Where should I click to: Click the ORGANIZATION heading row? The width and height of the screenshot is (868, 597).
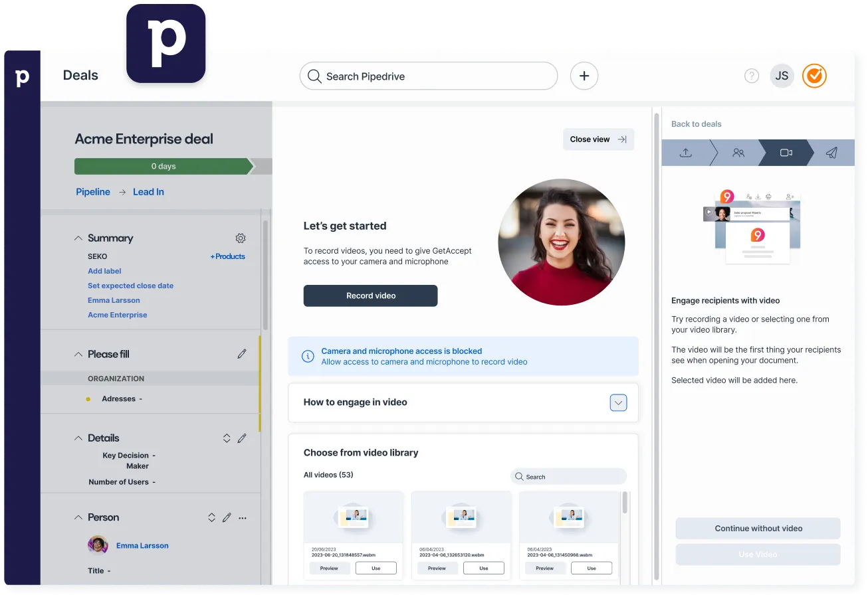[150, 379]
